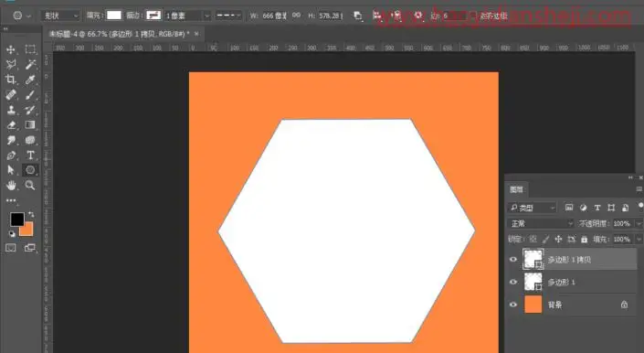The width and height of the screenshot is (644, 353).
Task: Change the screen mode
Action: (x=30, y=248)
